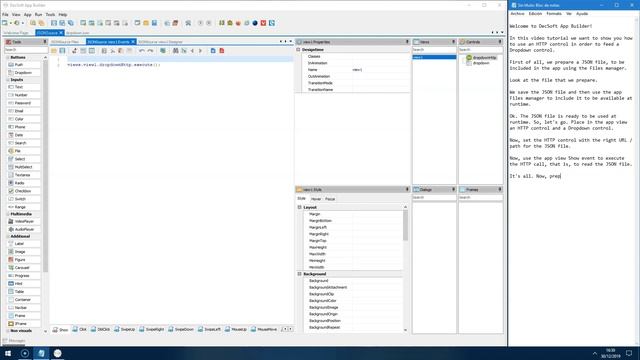Image resolution: width=640 pixels, height=360 pixels.
Task: Select the Show event tab
Action: click(60, 329)
